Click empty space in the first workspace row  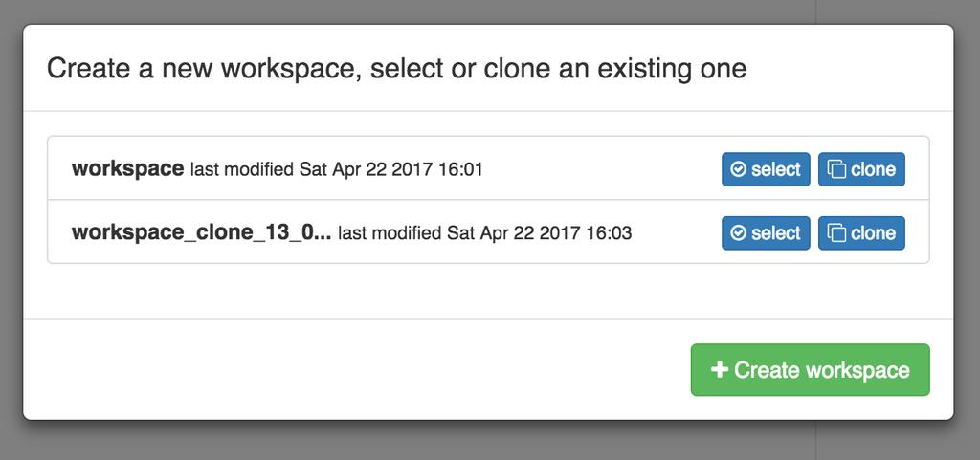coord(600,170)
